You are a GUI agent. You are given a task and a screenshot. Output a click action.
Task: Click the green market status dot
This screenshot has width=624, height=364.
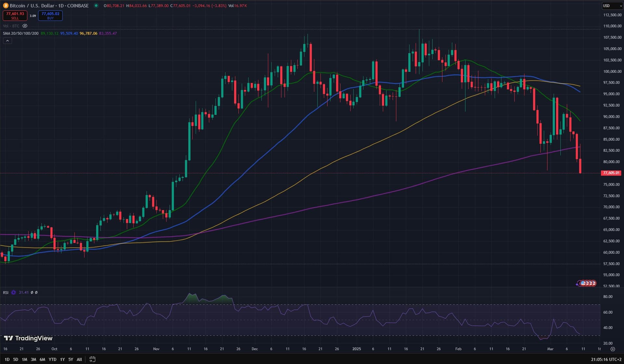(x=96, y=6)
